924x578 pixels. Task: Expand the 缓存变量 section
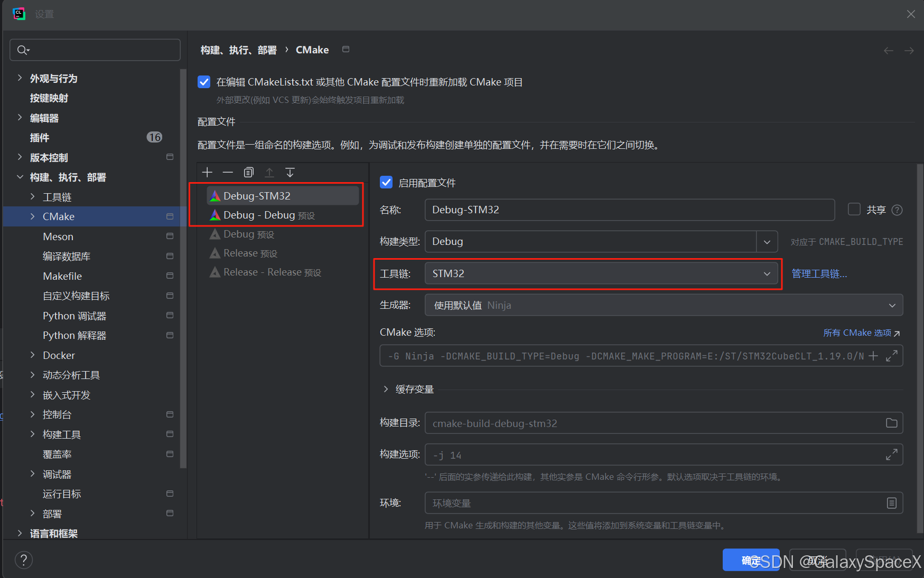386,389
